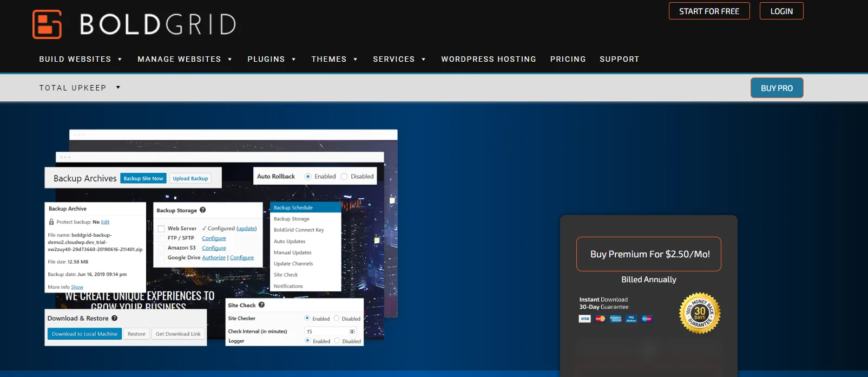Click the American Express card icon
The image size is (868, 377).
(616, 318)
